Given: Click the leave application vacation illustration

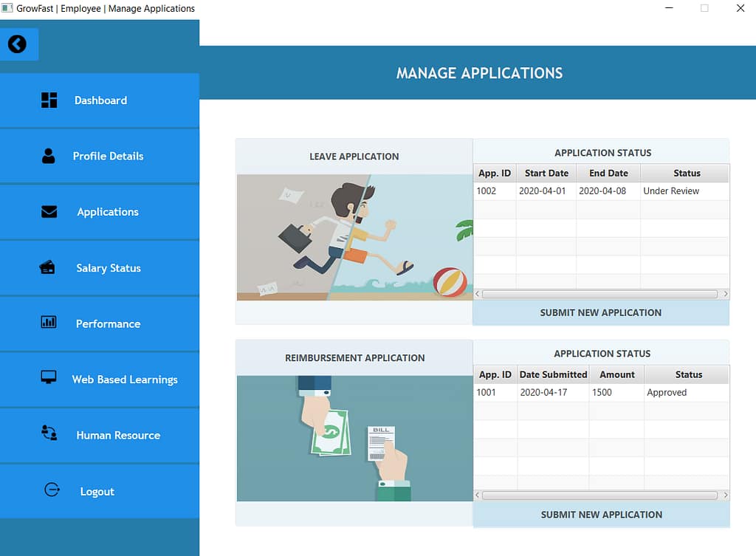Looking at the screenshot, I should [354, 236].
